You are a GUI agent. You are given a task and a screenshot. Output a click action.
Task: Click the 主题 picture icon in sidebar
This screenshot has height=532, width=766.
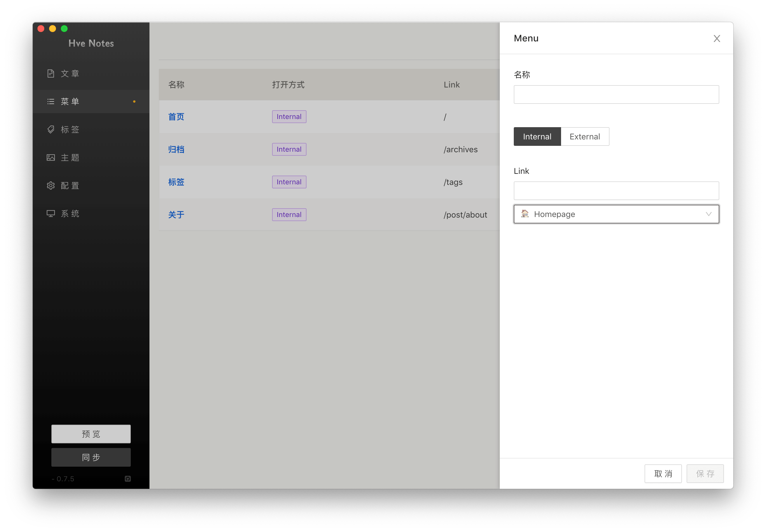[51, 157]
